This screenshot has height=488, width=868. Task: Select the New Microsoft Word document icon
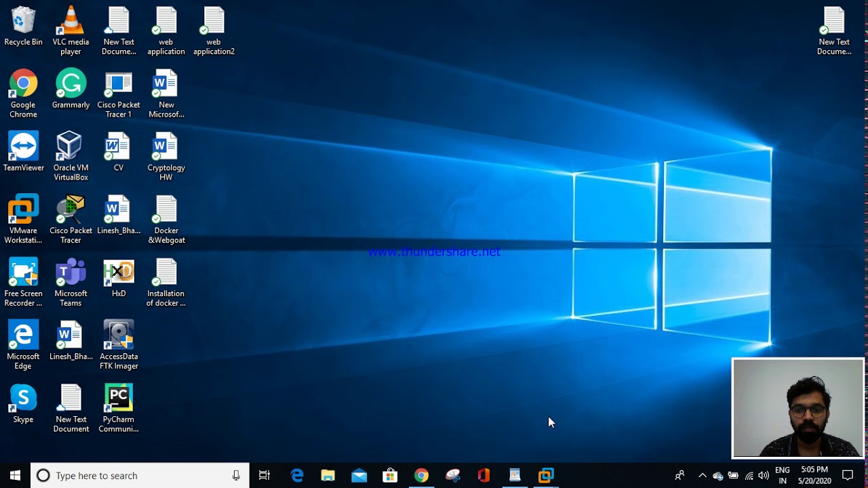tap(166, 94)
